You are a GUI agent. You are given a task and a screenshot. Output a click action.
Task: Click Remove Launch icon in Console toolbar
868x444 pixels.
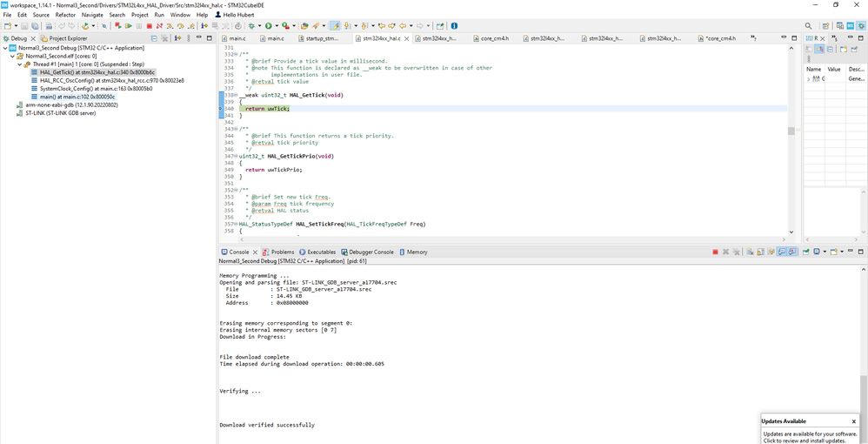pos(725,252)
